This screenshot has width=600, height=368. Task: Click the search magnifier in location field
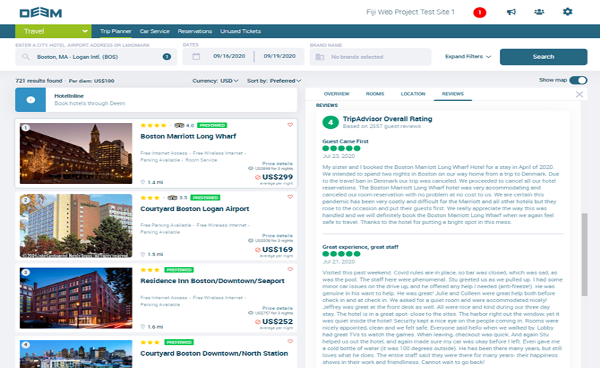[26, 57]
